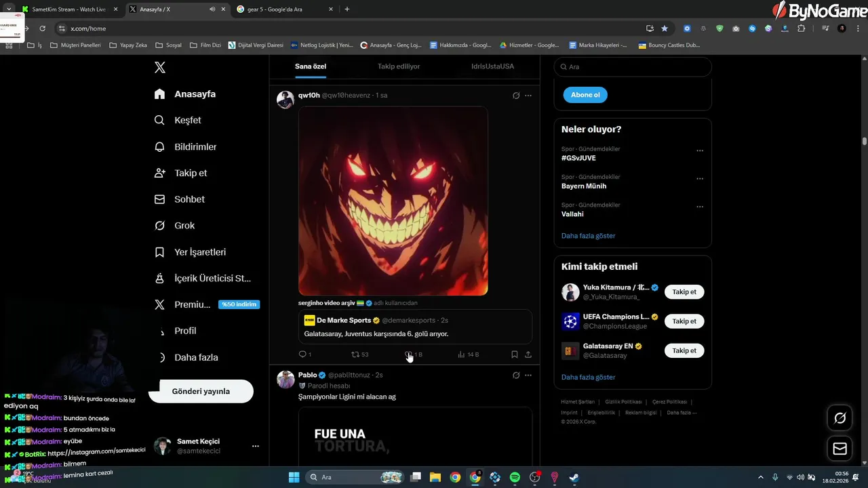Image resolution: width=868 pixels, height=488 pixels.
Task: Open Grok icon on Pablo post
Action: click(x=516, y=375)
